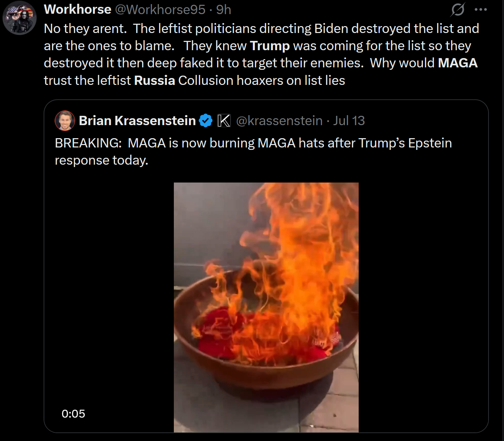Click the main tweet text starting 'No they arent'

(261, 54)
